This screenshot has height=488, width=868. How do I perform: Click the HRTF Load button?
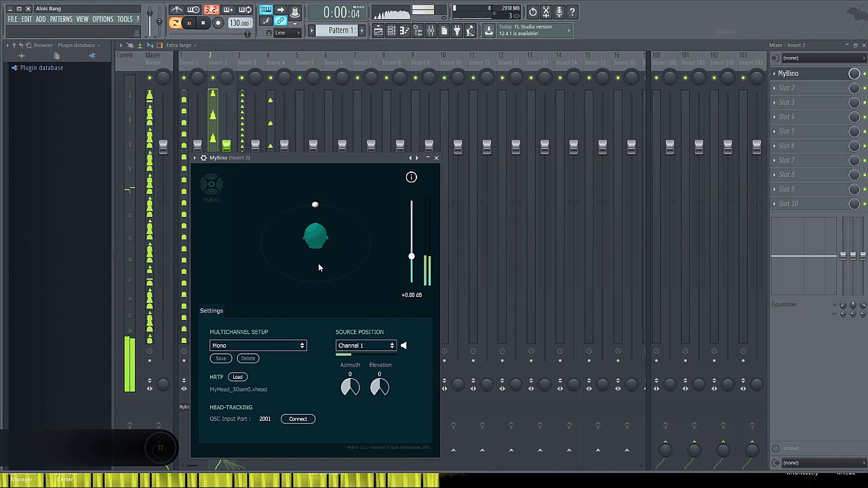click(237, 377)
